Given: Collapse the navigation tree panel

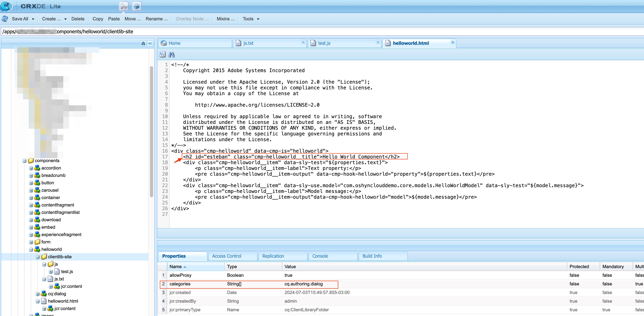Looking at the screenshot, I should [150, 43].
